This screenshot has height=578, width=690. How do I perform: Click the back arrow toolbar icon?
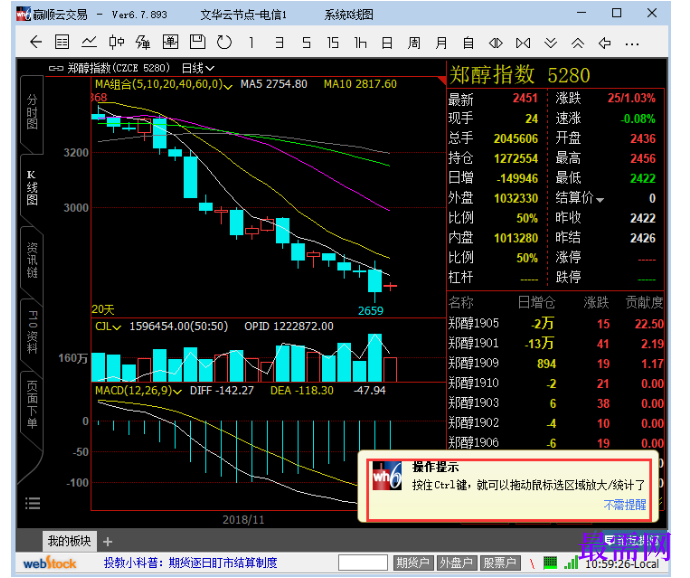tap(36, 42)
